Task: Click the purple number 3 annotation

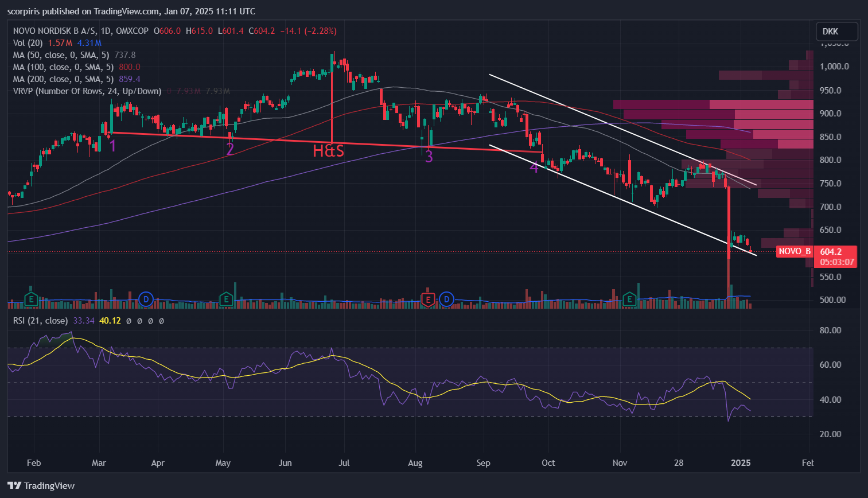Action: 429,156
